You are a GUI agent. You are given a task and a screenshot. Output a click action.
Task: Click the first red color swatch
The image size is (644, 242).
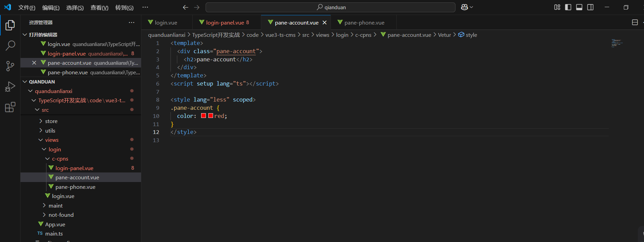[x=204, y=116]
